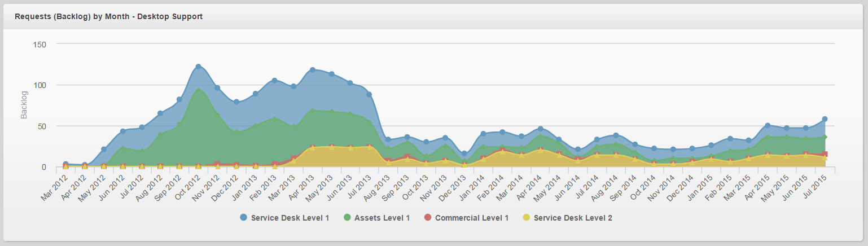Toggle Service Desk Level 2 legend series
Screen dimensions: 868x246
coord(567,217)
